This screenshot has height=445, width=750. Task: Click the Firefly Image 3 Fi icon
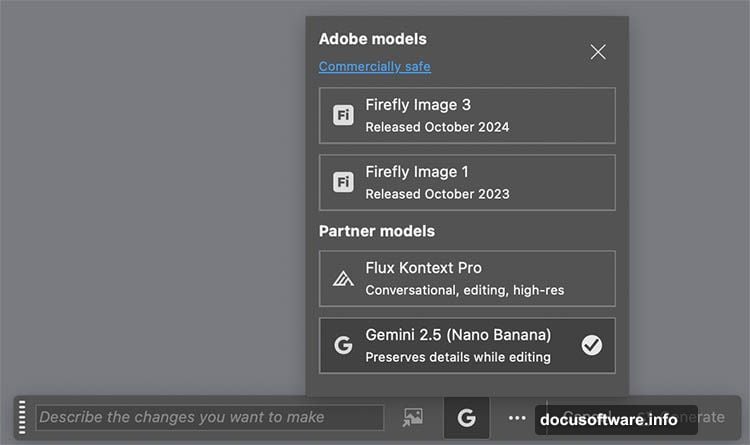[x=343, y=116]
